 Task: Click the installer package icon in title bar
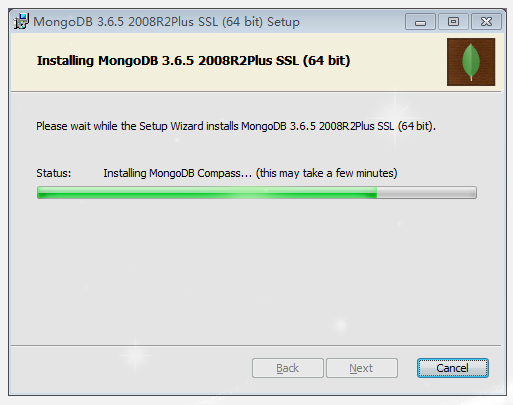(x=21, y=21)
